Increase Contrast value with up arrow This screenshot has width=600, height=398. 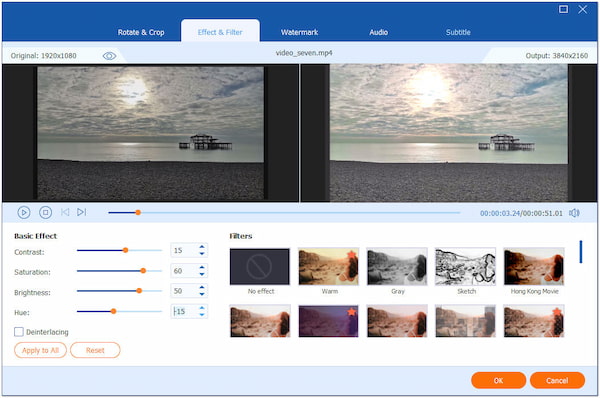[x=202, y=247]
